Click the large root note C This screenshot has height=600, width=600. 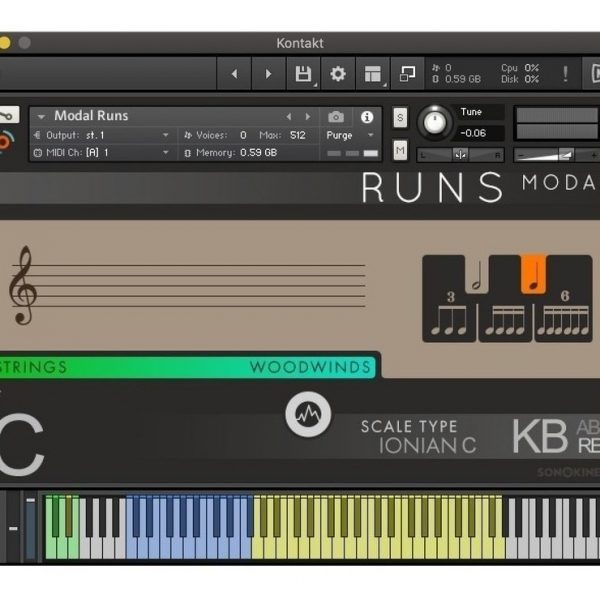[x=21, y=444]
